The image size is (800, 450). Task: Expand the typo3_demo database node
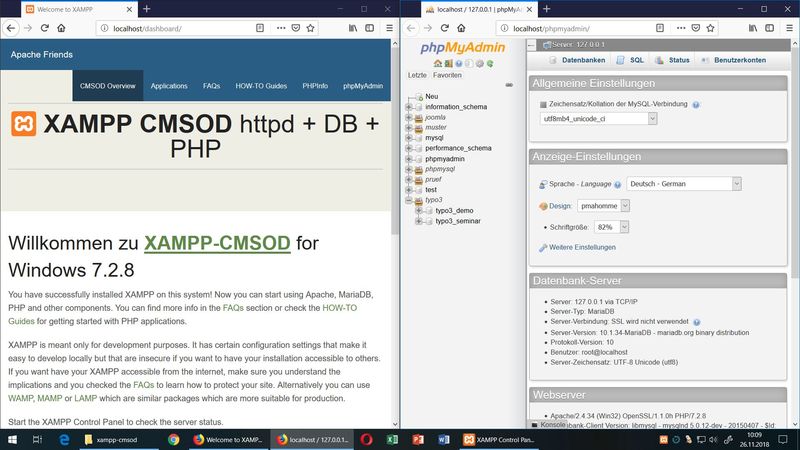pyautogui.click(x=419, y=211)
